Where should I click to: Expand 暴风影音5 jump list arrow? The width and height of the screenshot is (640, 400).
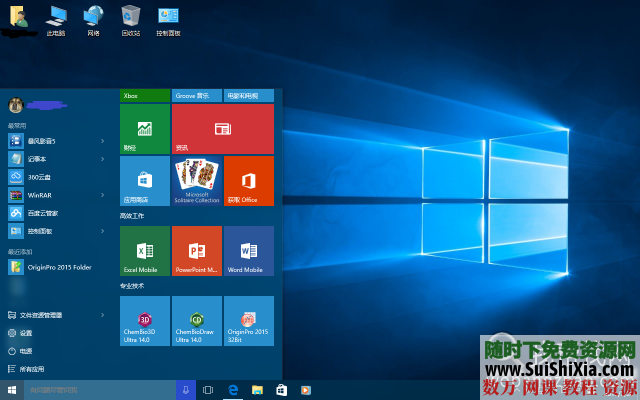coord(102,141)
